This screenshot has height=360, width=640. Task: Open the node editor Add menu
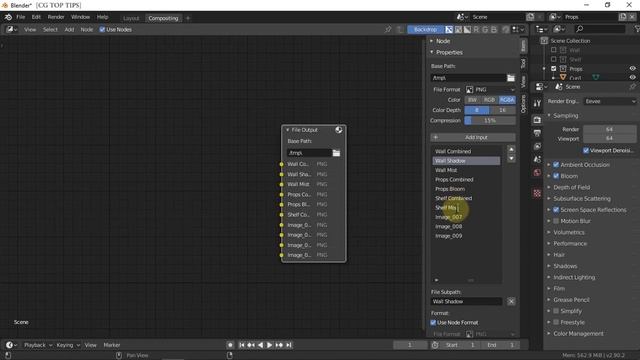click(69, 29)
